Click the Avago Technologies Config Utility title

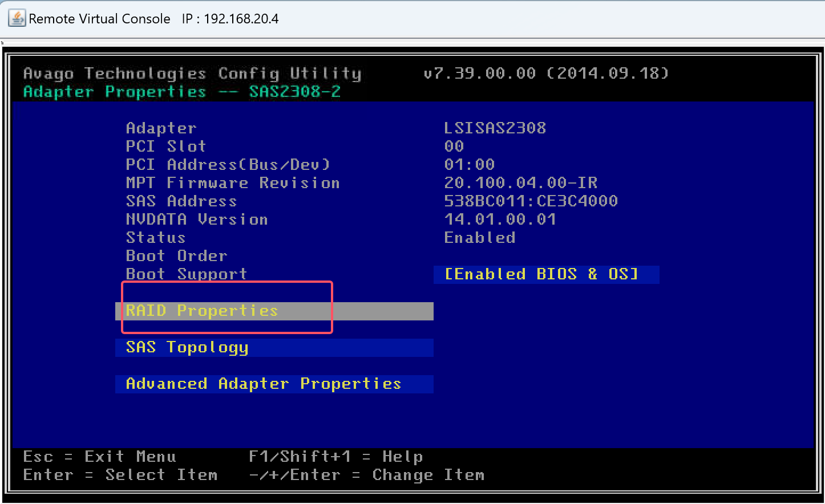[x=192, y=74]
